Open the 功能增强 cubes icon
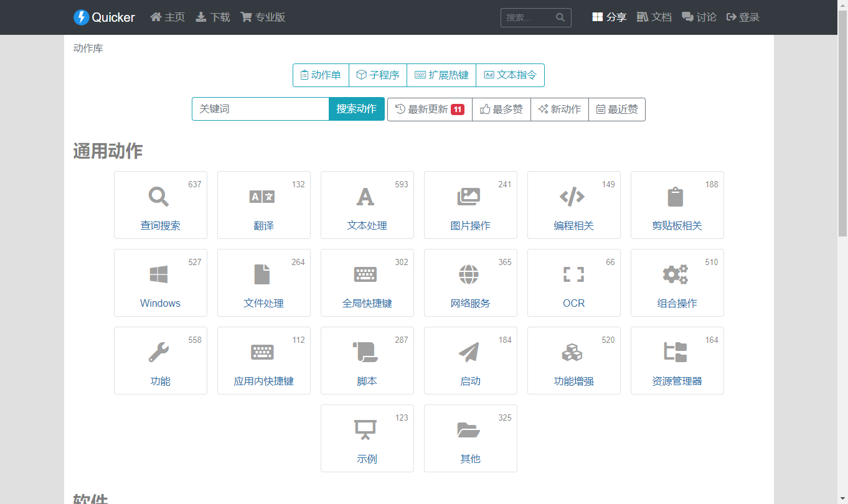Viewport: 848px width, 504px height. pyautogui.click(x=572, y=352)
